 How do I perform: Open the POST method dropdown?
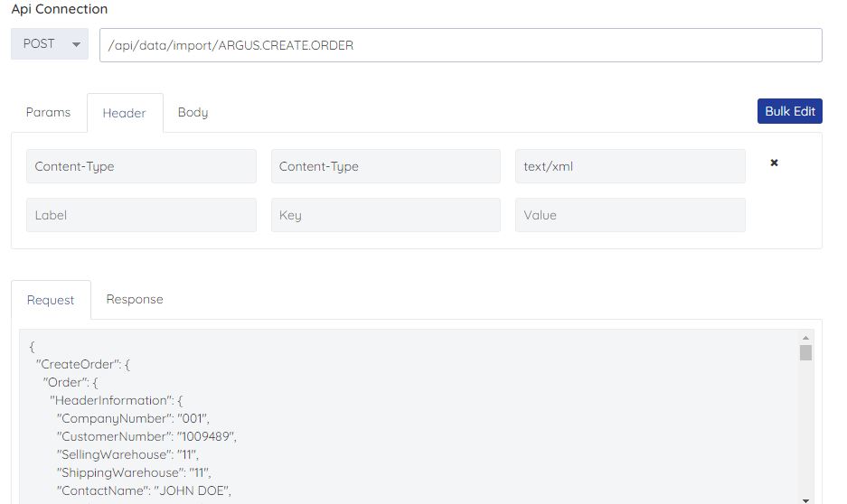click(x=50, y=43)
